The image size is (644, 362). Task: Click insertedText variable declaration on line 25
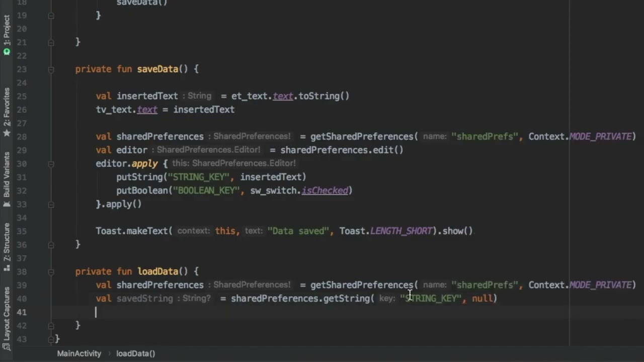coord(147,96)
